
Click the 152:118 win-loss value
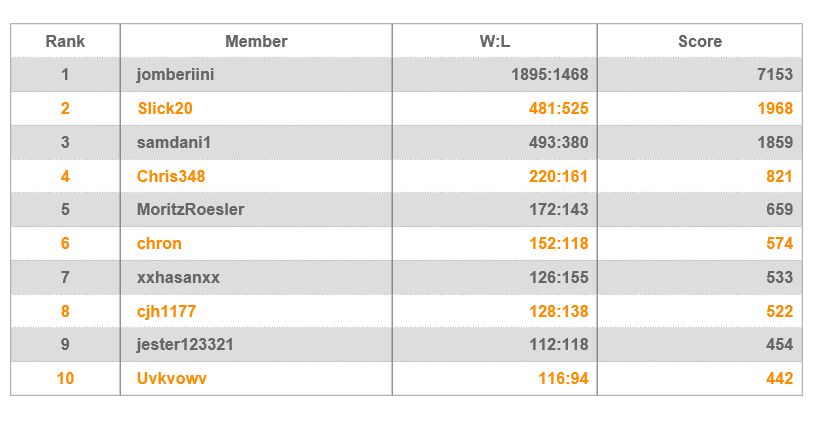tap(558, 243)
